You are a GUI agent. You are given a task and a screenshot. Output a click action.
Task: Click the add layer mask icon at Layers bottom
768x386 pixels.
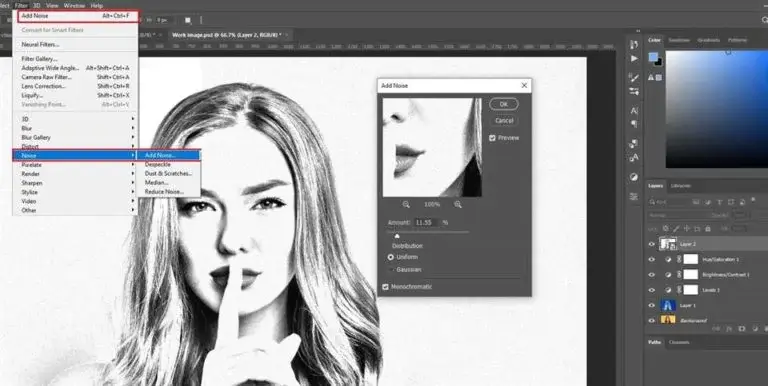click(x=742, y=329)
